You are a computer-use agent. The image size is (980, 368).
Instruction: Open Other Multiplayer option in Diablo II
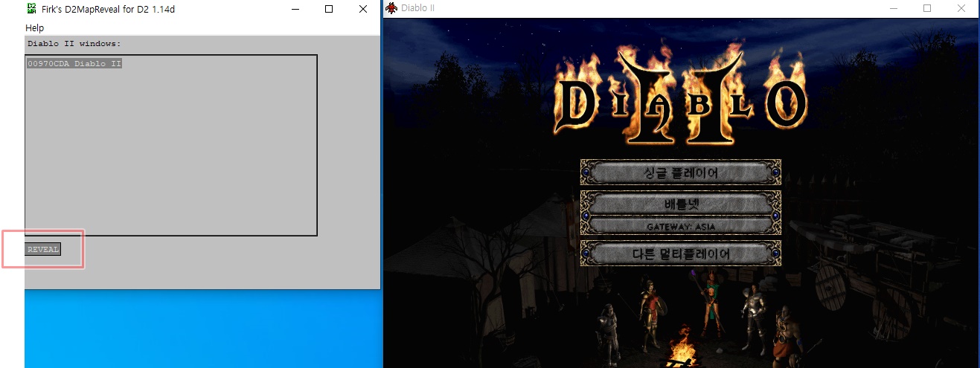click(x=680, y=254)
